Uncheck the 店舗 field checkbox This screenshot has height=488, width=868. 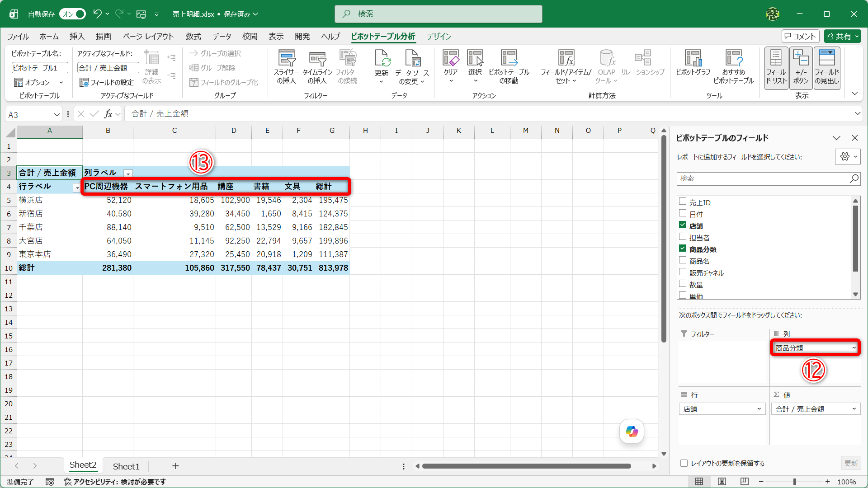click(x=683, y=225)
